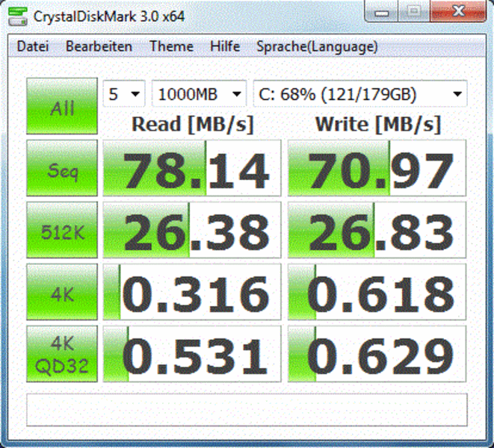
Task: Click the 4K write result 0.618
Action: pyautogui.click(x=377, y=292)
